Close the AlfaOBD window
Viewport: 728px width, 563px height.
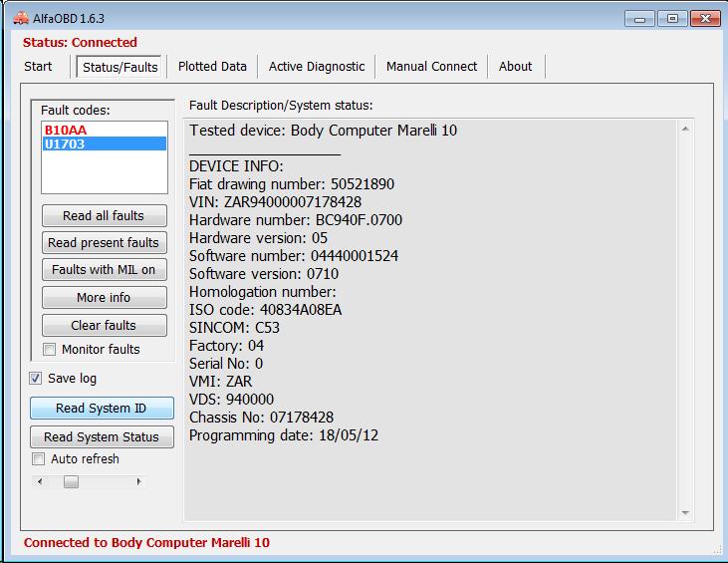click(x=705, y=19)
